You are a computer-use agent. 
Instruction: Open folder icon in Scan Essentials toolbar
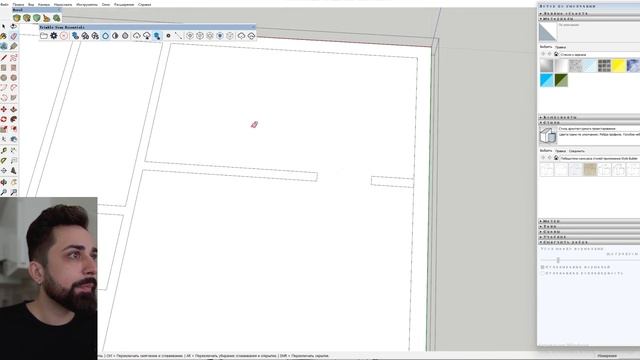tap(44, 36)
